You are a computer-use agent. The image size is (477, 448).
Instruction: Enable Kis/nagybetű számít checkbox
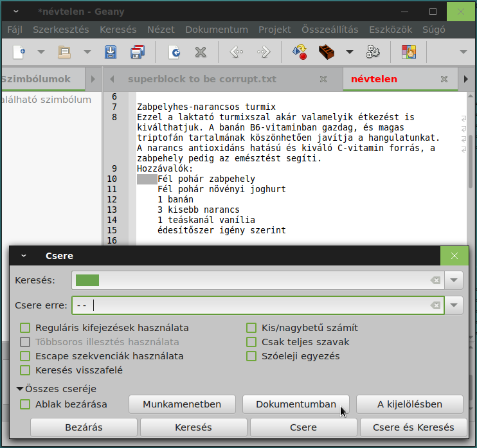(x=251, y=328)
